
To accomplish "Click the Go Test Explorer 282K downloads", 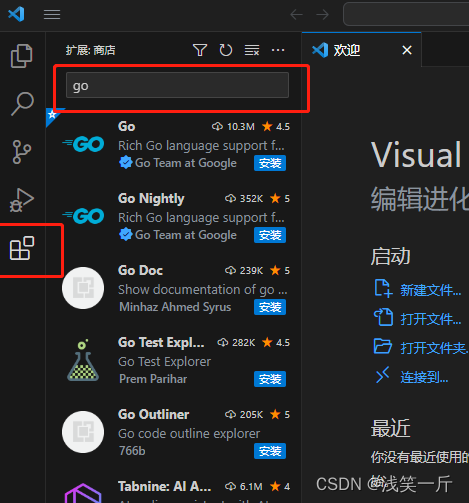I will click(x=236, y=343).
